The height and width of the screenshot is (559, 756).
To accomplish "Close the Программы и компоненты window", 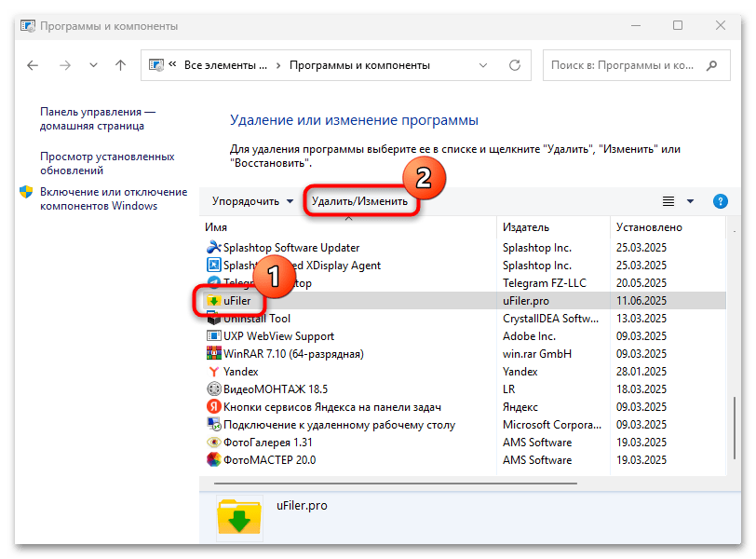I will (721, 25).
